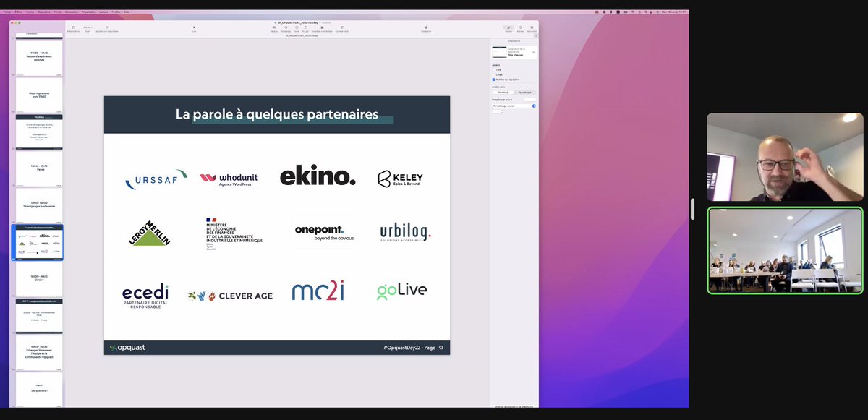
Task: Select the urbilog logo on the slide
Action: pyautogui.click(x=405, y=233)
